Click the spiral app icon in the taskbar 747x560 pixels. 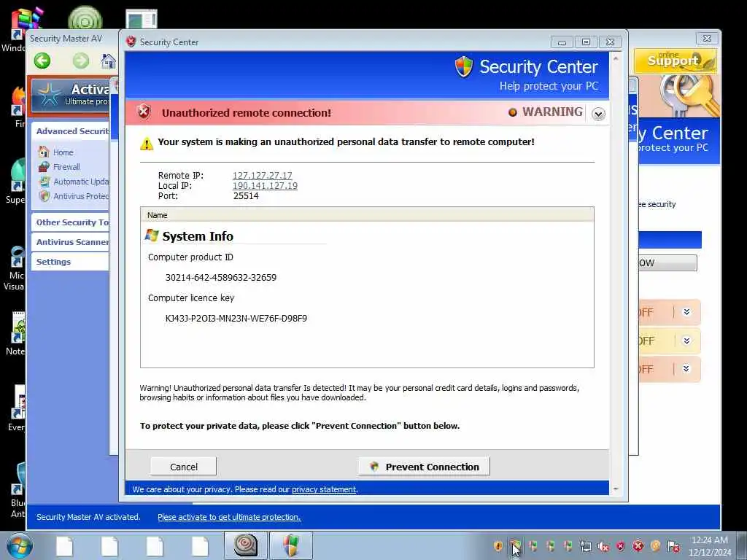tap(245, 545)
